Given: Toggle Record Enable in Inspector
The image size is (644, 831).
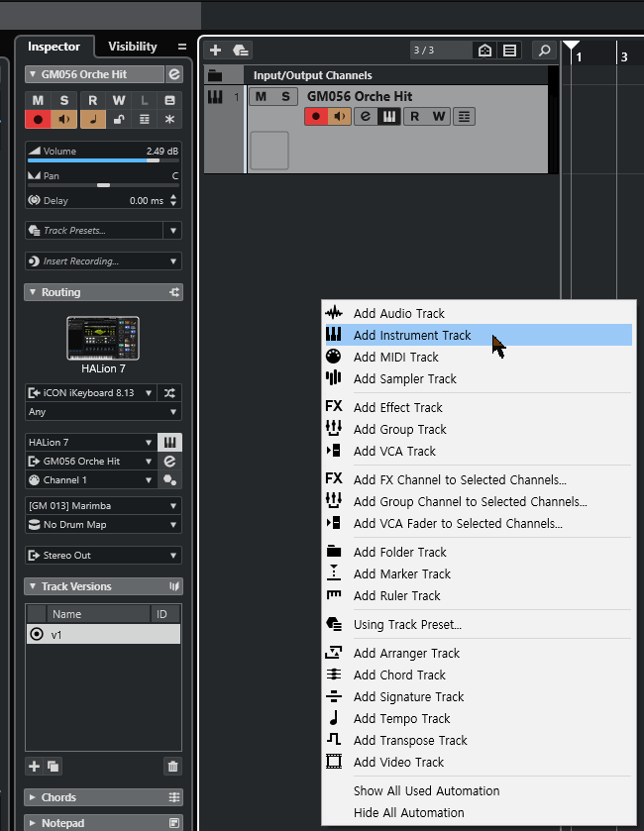Looking at the screenshot, I should click(38, 119).
